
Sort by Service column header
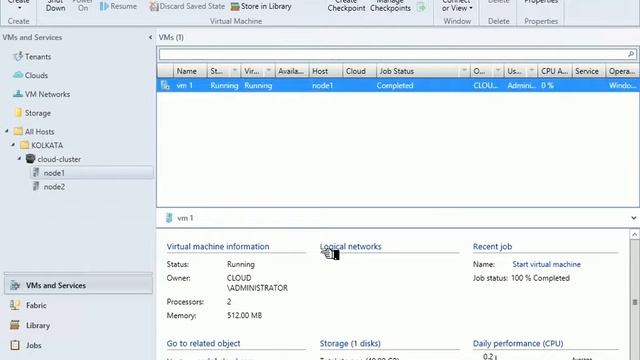[589, 71]
